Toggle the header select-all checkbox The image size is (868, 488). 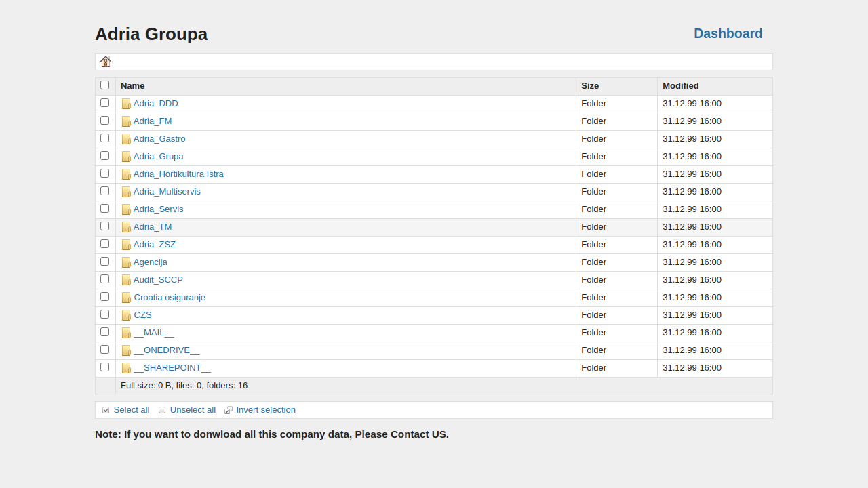pyautogui.click(x=104, y=85)
